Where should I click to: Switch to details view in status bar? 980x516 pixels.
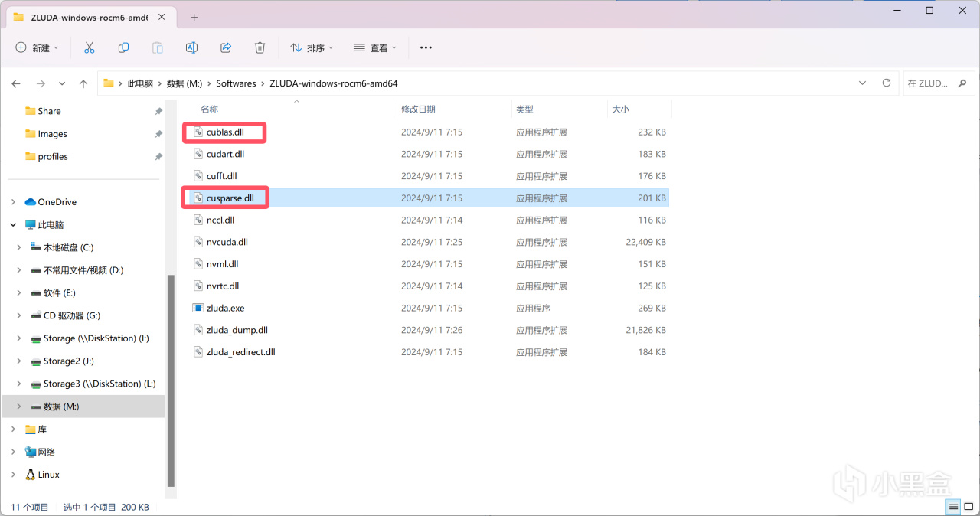point(953,508)
